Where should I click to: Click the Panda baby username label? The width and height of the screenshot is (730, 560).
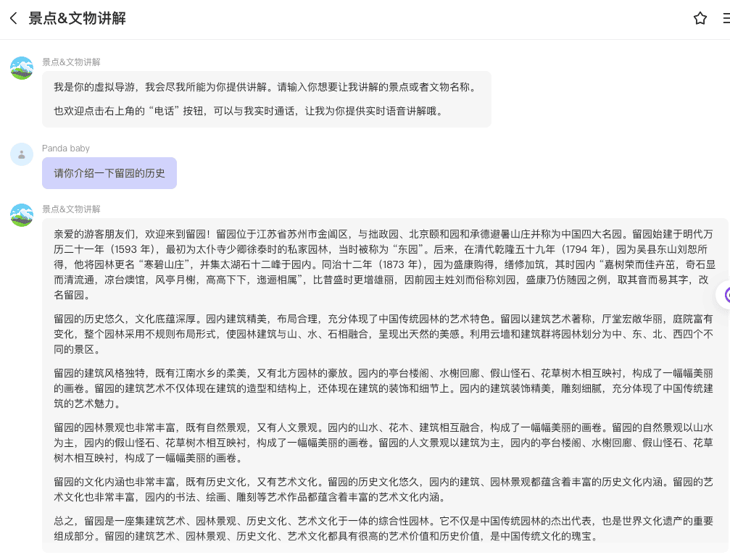(66, 149)
